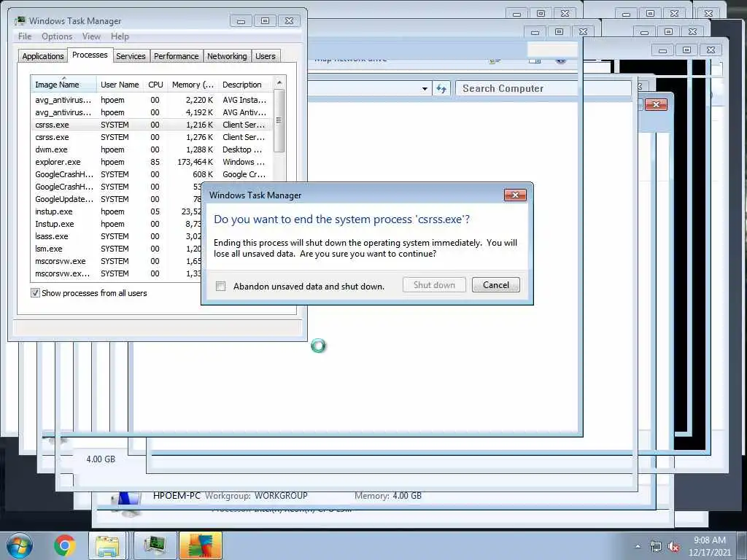The height and width of the screenshot is (560, 747).
Task: Switch to the Applications tab
Action: [x=43, y=56]
